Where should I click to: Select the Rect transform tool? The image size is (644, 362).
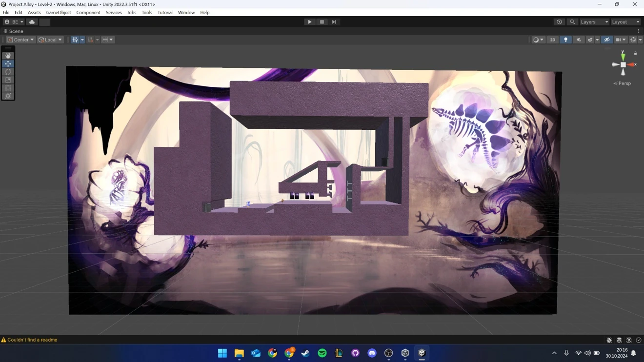click(x=8, y=88)
